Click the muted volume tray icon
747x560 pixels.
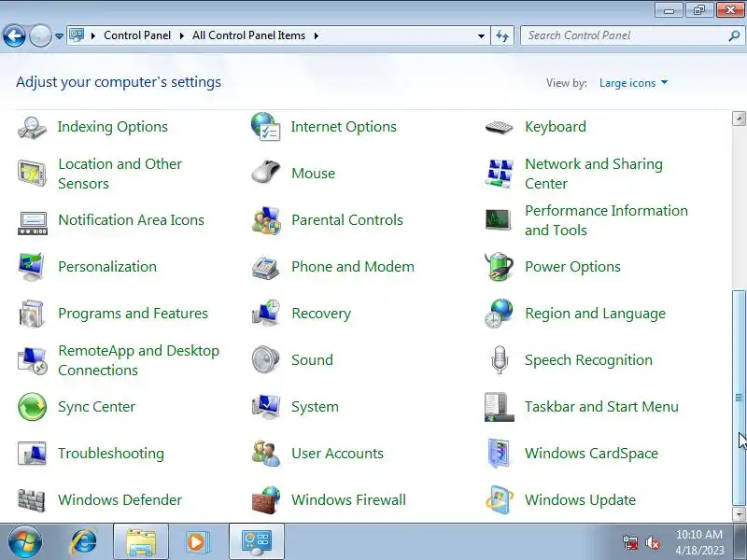tap(652, 542)
